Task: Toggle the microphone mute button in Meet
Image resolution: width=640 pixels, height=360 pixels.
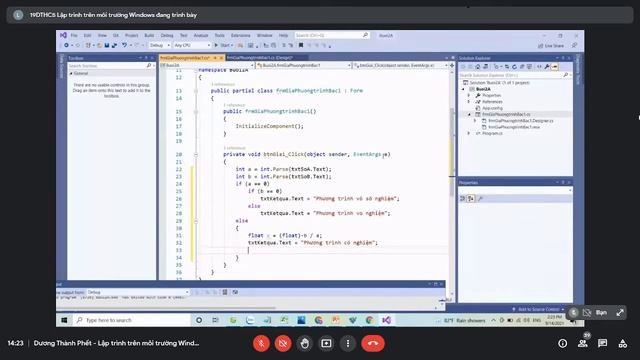Action: [261, 343]
